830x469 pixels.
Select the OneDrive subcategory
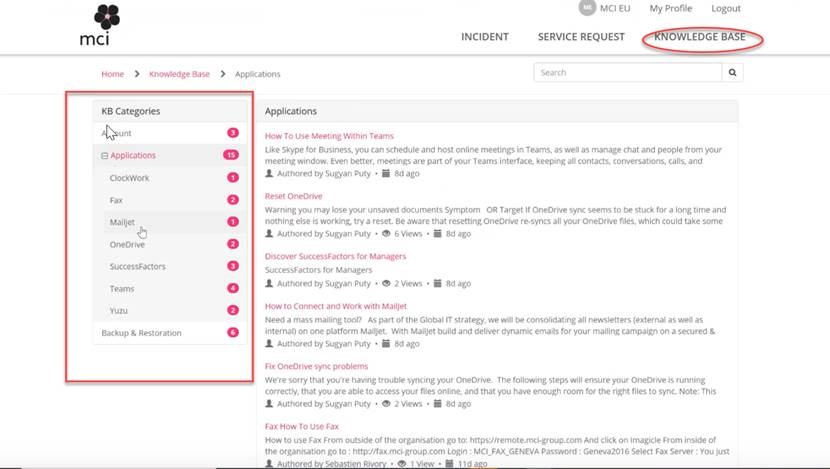127,245
